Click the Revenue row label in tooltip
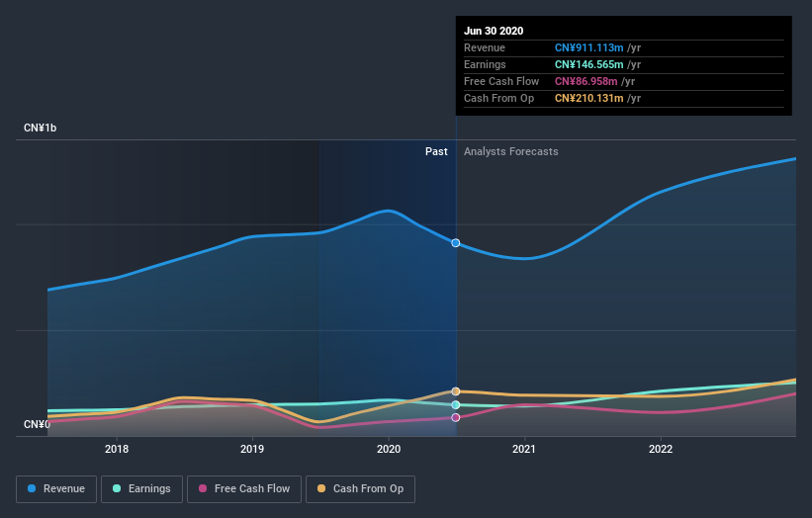This screenshot has height=518, width=812. (x=485, y=47)
